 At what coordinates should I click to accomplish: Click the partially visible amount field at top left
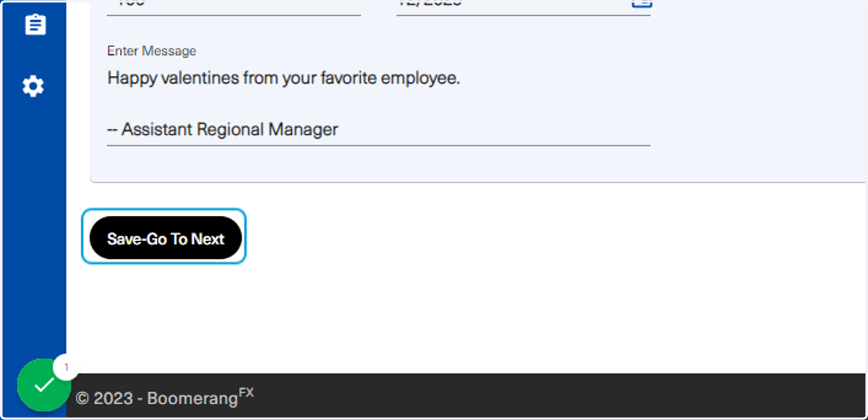234,6
